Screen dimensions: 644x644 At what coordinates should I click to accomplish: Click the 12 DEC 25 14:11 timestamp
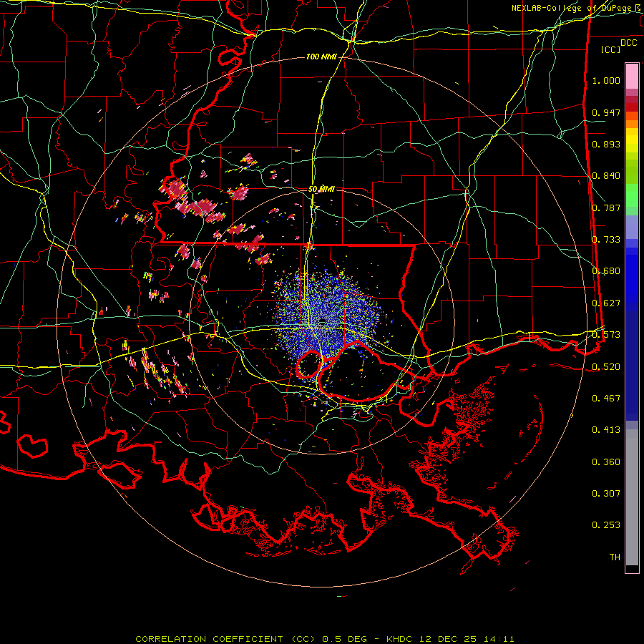467,639
